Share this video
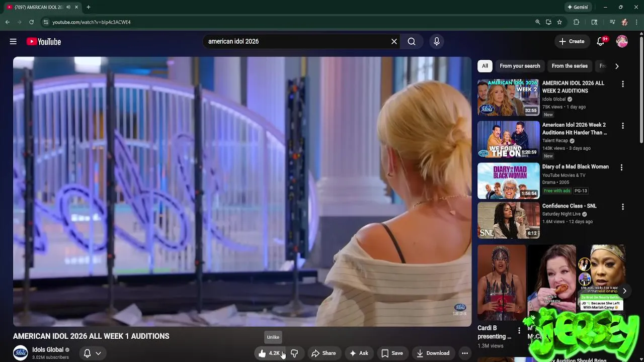 click(x=324, y=353)
